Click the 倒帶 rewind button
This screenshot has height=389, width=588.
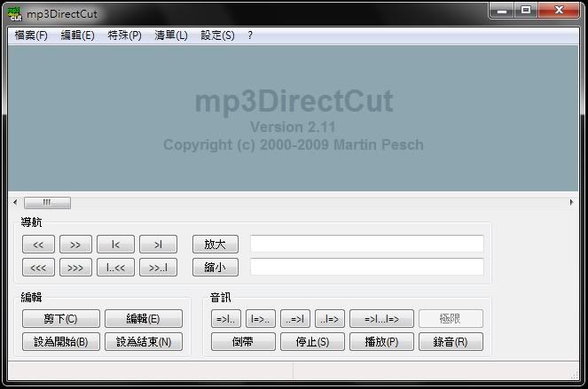pyautogui.click(x=243, y=341)
